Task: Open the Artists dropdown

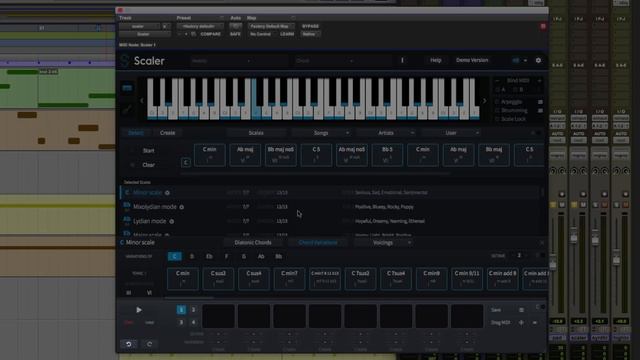Action: [387, 133]
